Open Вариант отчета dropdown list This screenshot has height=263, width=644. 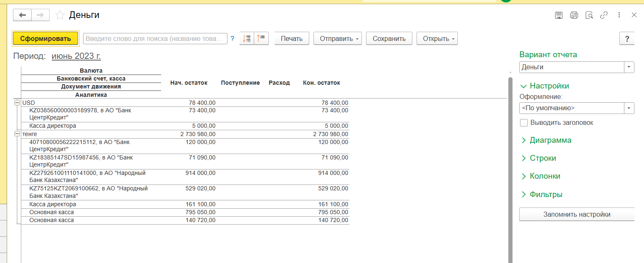click(x=629, y=67)
